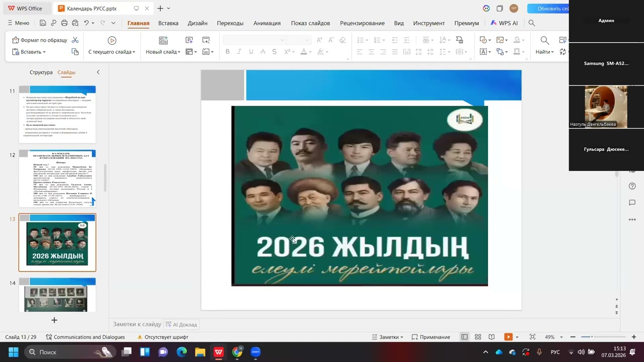Screen dimensions: 644x362
Task: Click the slide panel vertical scrollbar
Action: coord(105,177)
